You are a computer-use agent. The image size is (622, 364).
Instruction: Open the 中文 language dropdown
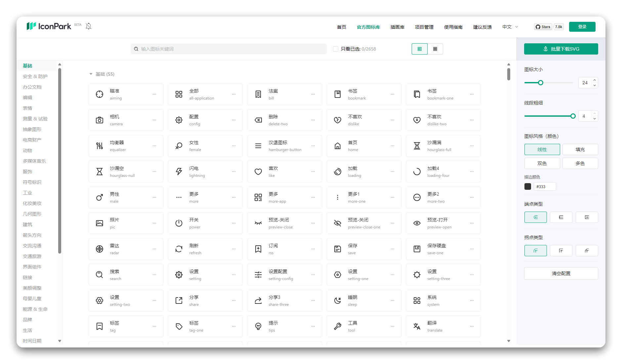tap(509, 27)
